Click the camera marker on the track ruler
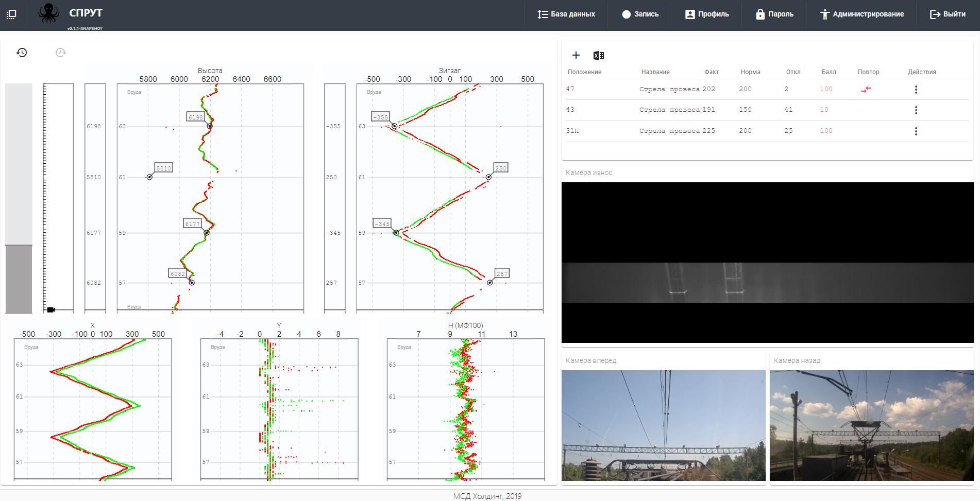The height and width of the screenshot is (501, 980). (x=51, y=309)
